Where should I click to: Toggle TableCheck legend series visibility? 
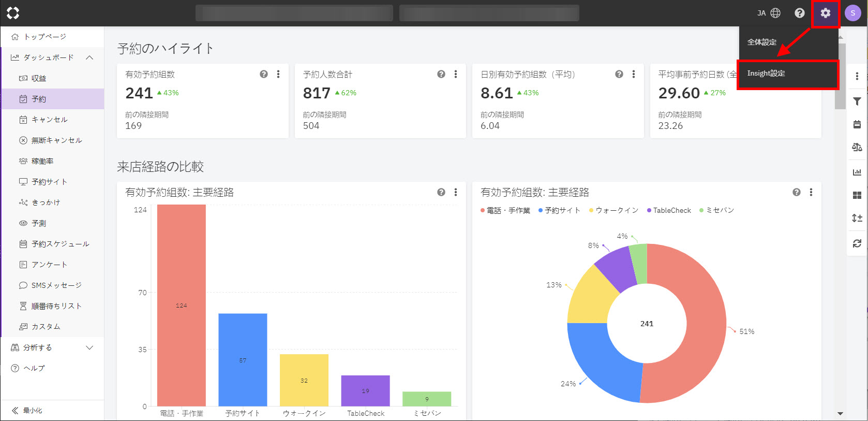[669, 210]
